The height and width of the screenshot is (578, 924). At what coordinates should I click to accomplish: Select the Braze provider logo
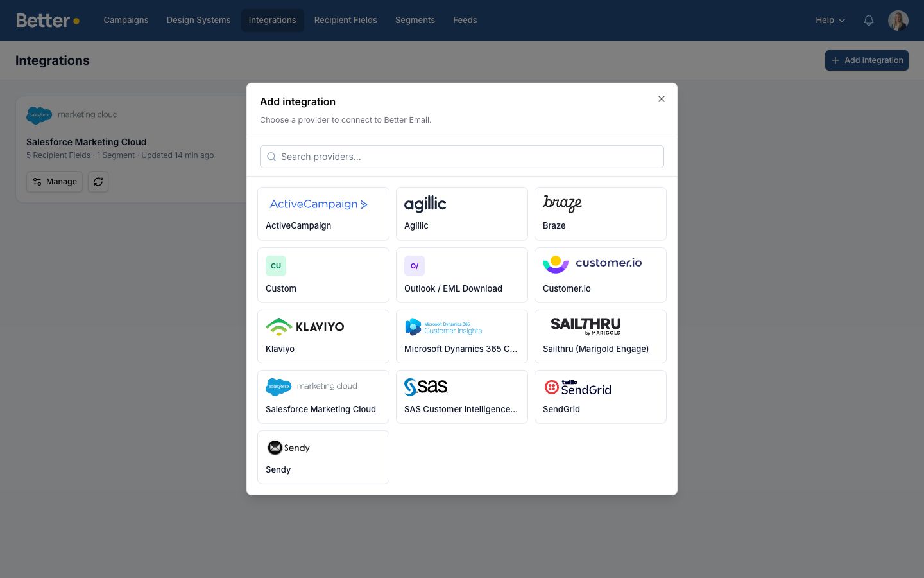[x=562, y=204]
